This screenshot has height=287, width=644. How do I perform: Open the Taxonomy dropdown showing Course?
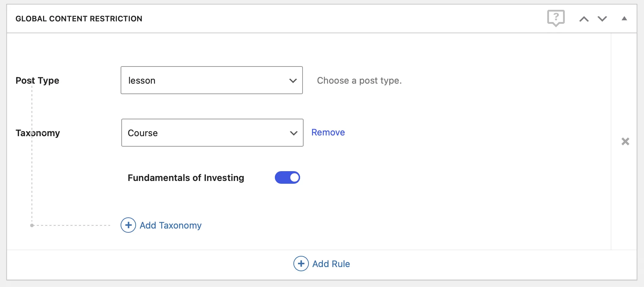(x=207, y=133)
